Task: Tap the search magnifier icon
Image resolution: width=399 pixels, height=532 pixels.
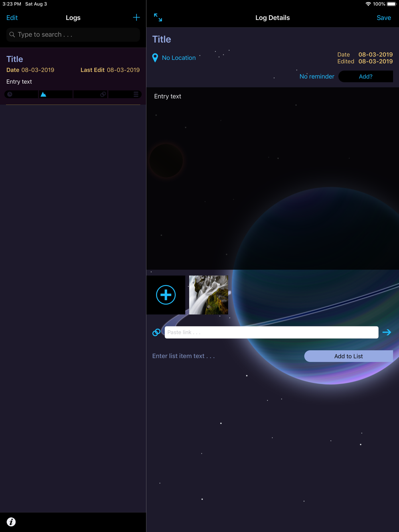Action: (x=12, y=35)
